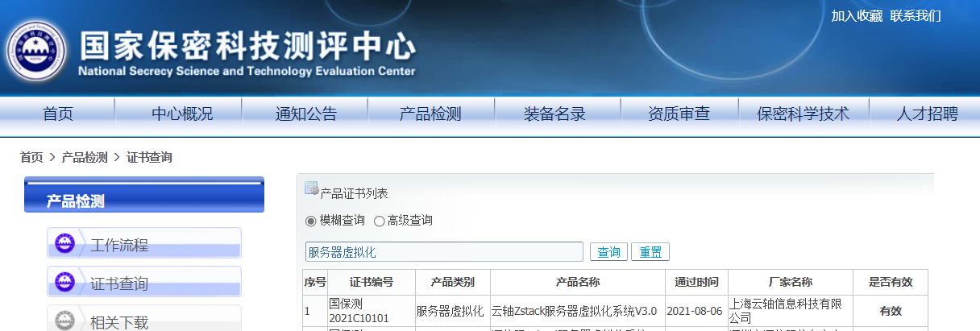Open the 装备名录 navigation item
Viewport: 980px width, 331px height.
coord(554,114)
